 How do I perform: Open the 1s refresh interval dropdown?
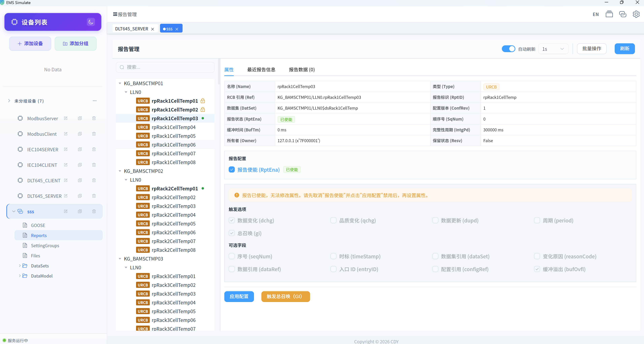(x=553, y=49)
